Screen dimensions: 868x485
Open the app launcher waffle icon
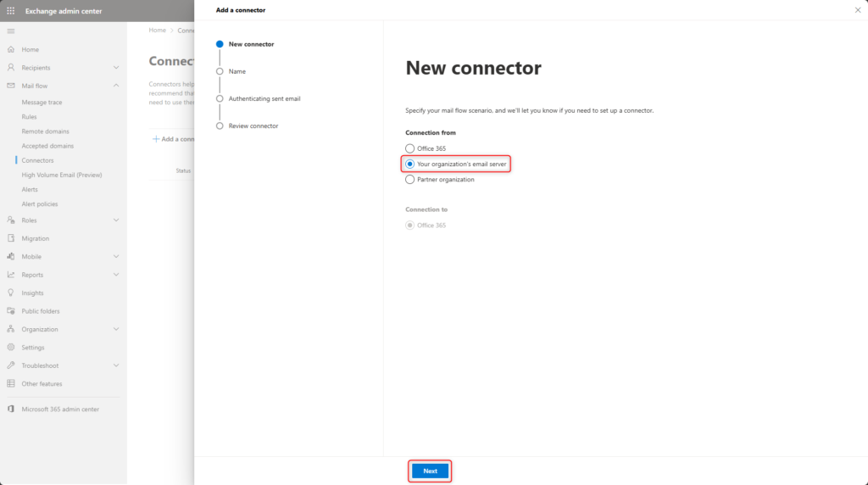[x=10, y=10]
